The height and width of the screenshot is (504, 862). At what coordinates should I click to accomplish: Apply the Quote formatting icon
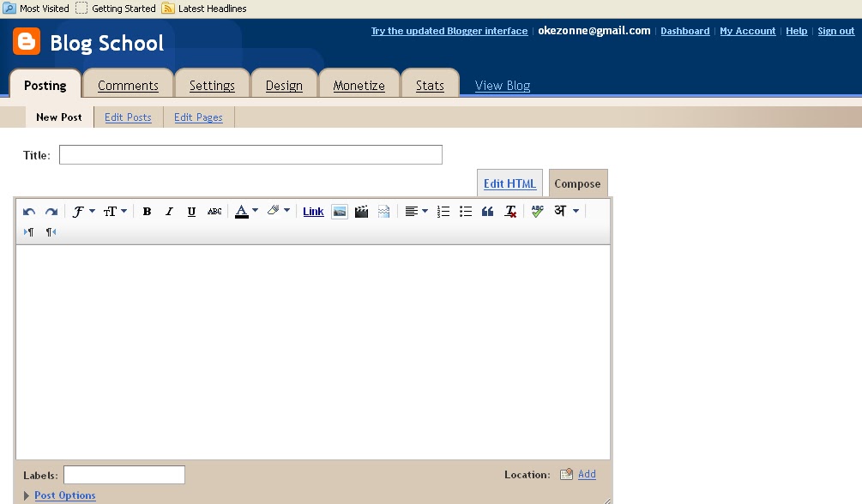[488, 212]
